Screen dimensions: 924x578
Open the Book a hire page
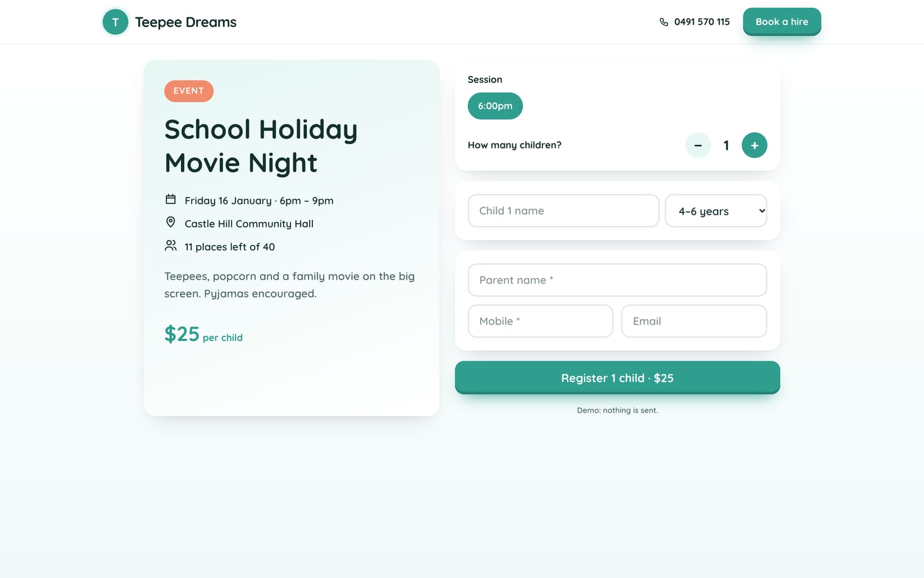tap(782, 21)
